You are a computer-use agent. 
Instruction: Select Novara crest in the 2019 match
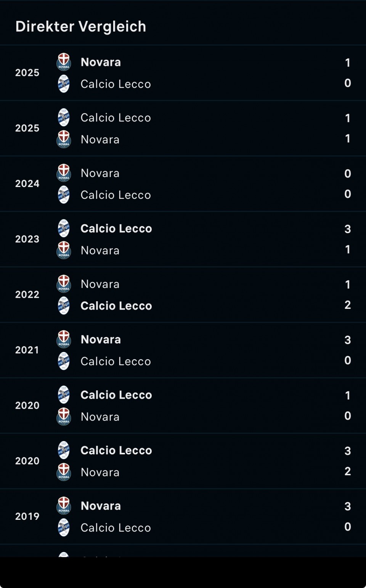click(x=64, y=505)
